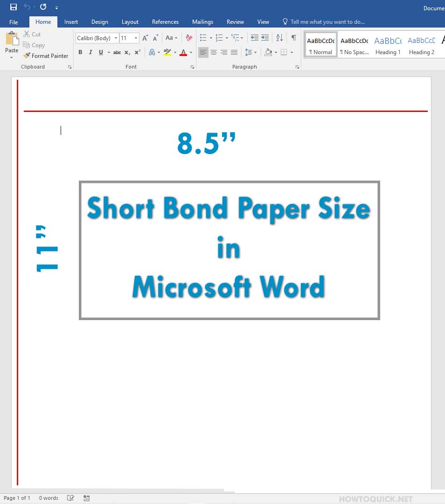The height and width of the screenshot is (504, 445).
Task: Open the Layout tab
Action: pos(130,21)
